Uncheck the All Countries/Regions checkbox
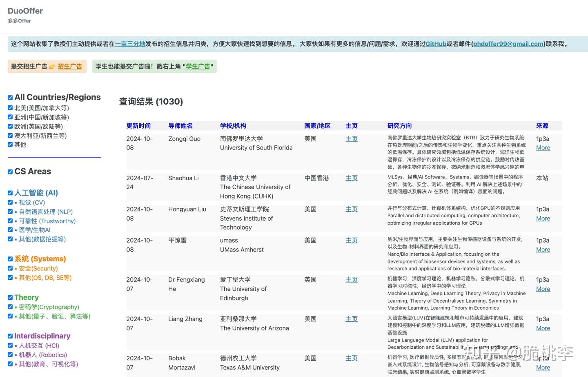The image size is (588, 377). (x=10, y=97)
